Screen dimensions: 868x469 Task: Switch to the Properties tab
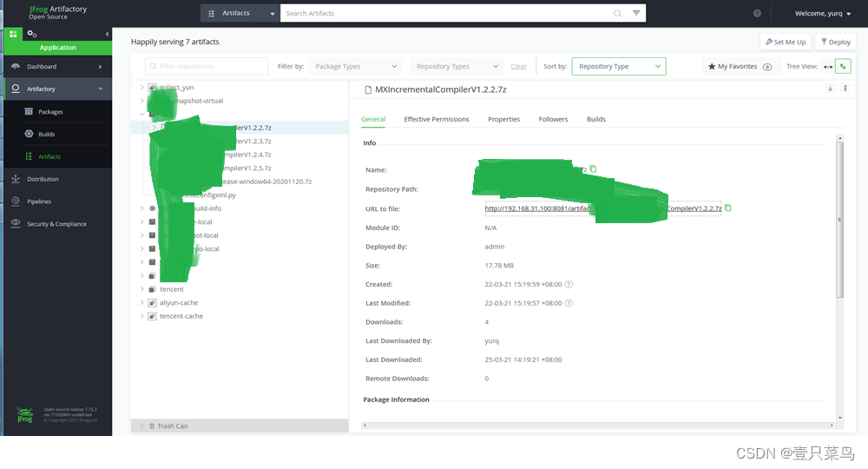pyautogui.click(x=503, y=119)
